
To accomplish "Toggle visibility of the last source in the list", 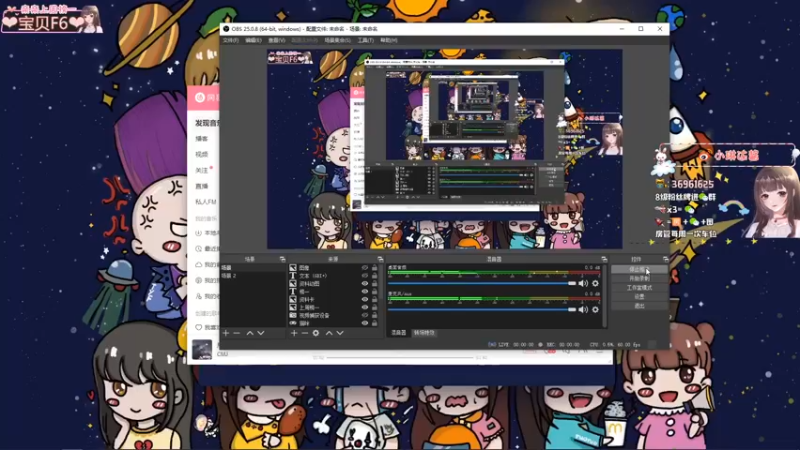I will point(365,323).
